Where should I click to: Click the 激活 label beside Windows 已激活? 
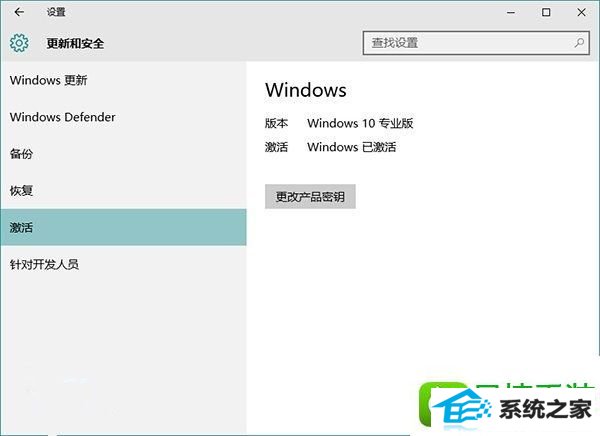point(276,147)
